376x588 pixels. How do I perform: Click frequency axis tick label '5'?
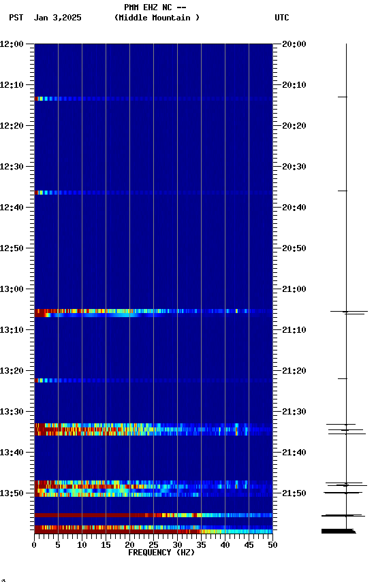point(58,545)
